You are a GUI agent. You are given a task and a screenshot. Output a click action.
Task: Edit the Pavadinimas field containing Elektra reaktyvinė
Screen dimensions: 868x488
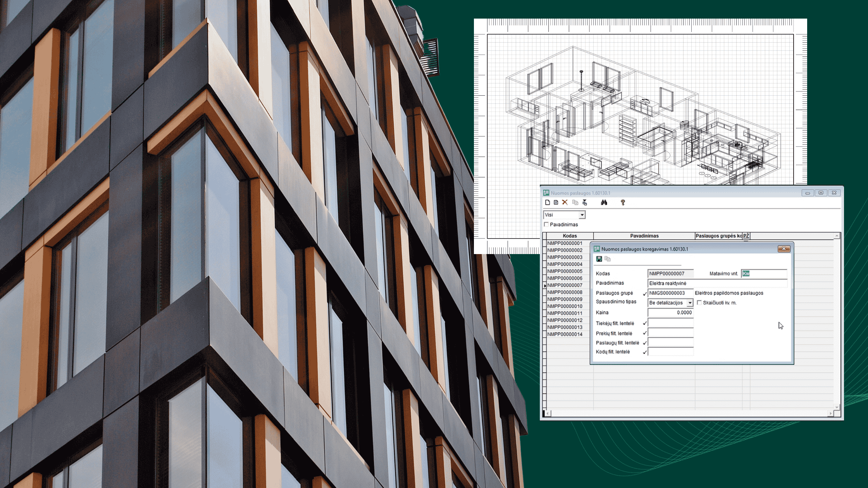coord(717,284)
